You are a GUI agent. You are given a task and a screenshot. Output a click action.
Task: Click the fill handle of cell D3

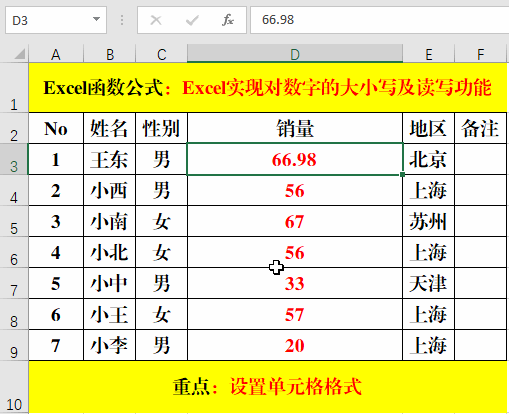(403, 174)
